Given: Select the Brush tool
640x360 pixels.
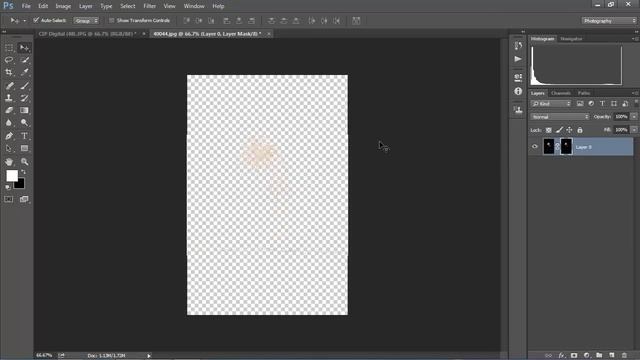Looking at the screenshot, I should (x=24, y=86).
